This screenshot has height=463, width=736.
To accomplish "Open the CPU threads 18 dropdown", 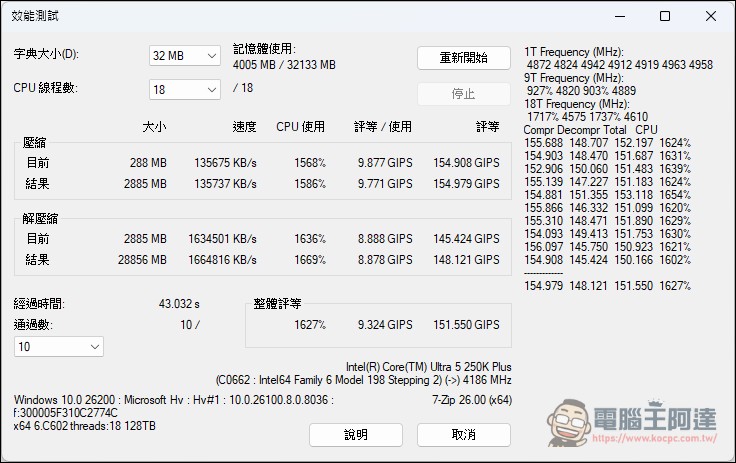I will point(184,90).
